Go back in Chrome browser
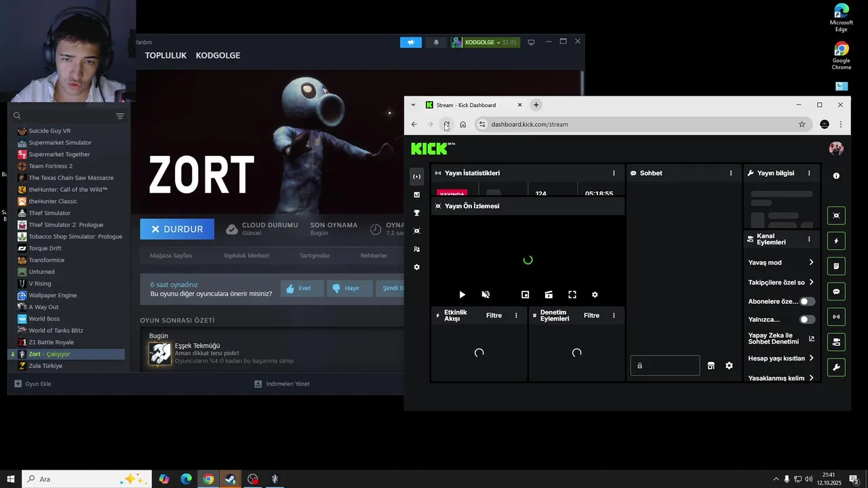868x488 pixels. [x=414, y=125]
